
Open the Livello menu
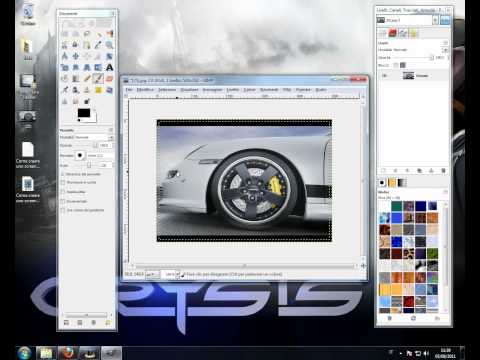(x=233, y=90)
